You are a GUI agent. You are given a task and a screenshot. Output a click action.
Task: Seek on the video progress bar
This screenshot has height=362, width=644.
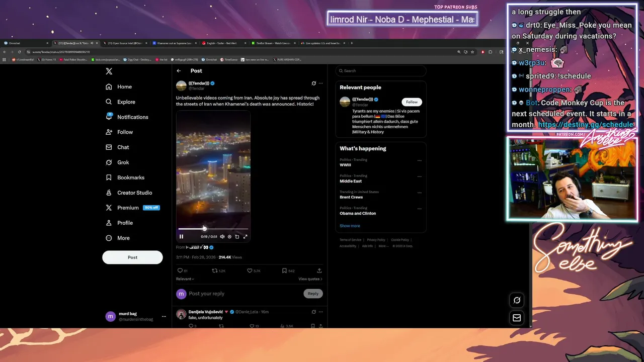coord(213,229)
